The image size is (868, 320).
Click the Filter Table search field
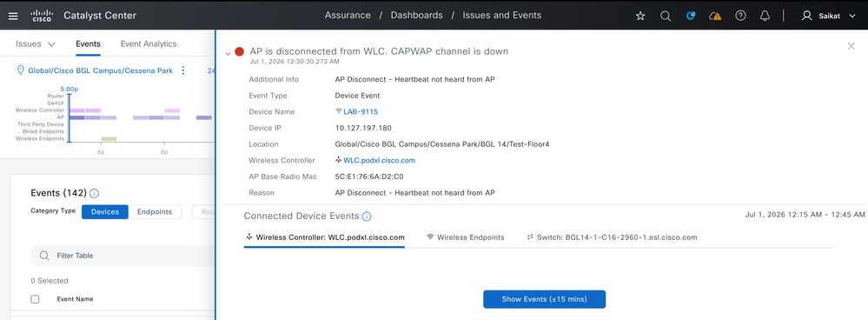pyautogui.click(x=122, y=256)
